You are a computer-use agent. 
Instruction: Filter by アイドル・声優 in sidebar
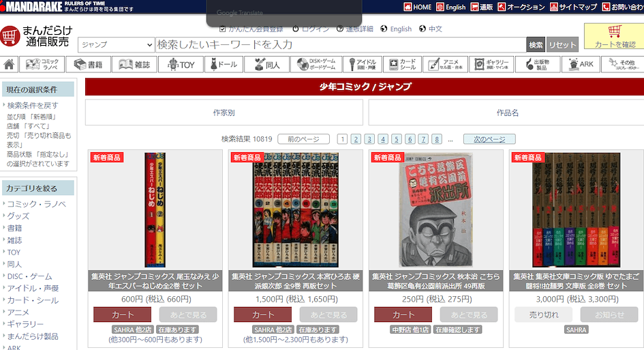[33, 289]
